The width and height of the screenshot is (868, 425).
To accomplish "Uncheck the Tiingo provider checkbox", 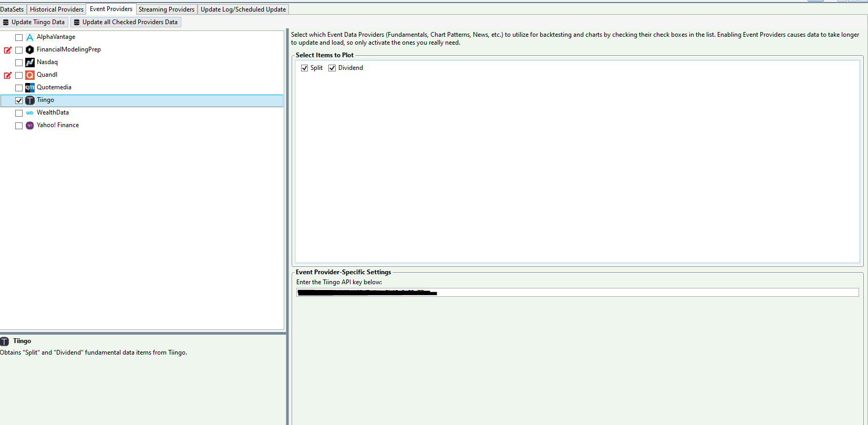I will [19, 100].
